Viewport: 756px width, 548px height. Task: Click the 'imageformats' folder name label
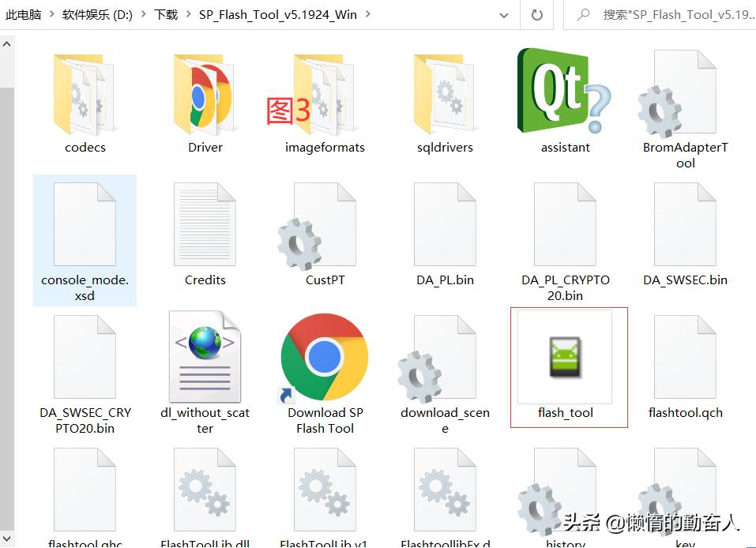coord(325,147)
